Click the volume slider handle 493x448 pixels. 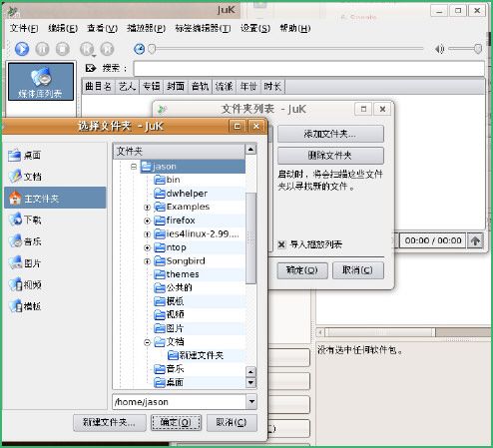[x=478, y=49]
